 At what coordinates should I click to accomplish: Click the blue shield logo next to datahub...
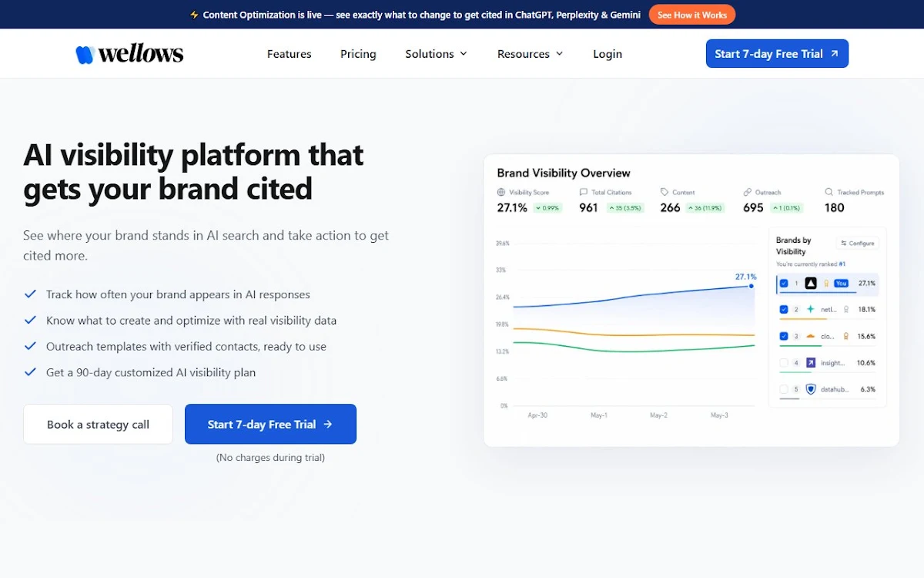[811, 389]
